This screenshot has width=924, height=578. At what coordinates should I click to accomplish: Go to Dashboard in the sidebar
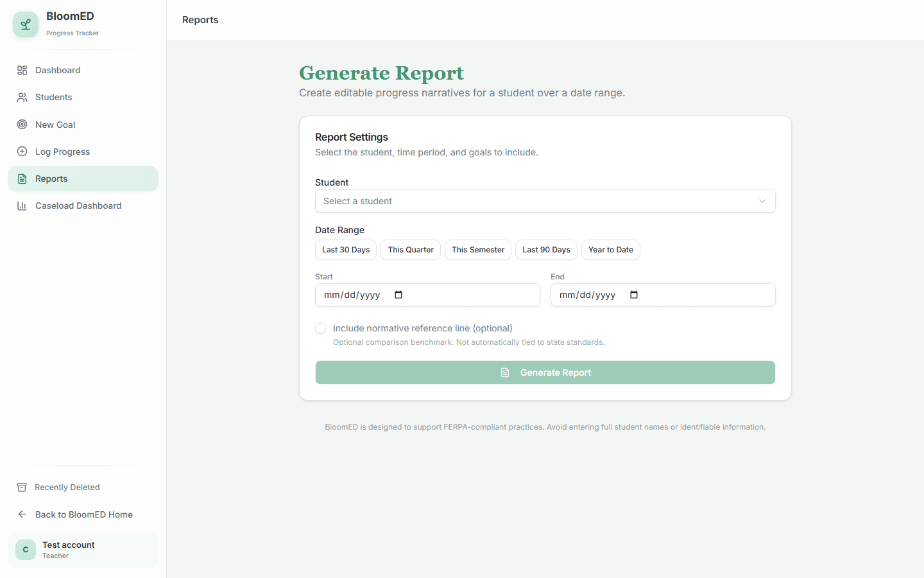(83, 71)
